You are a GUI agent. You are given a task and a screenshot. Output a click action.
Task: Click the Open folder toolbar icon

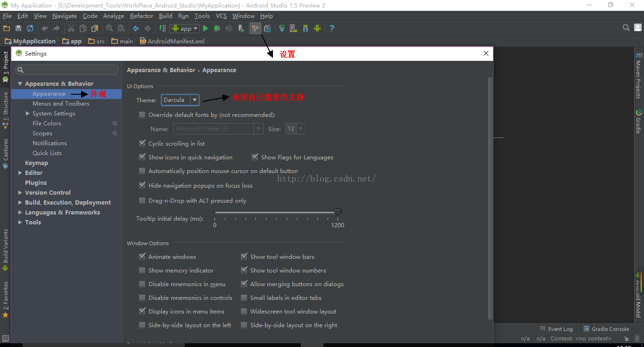coord(7,28)
